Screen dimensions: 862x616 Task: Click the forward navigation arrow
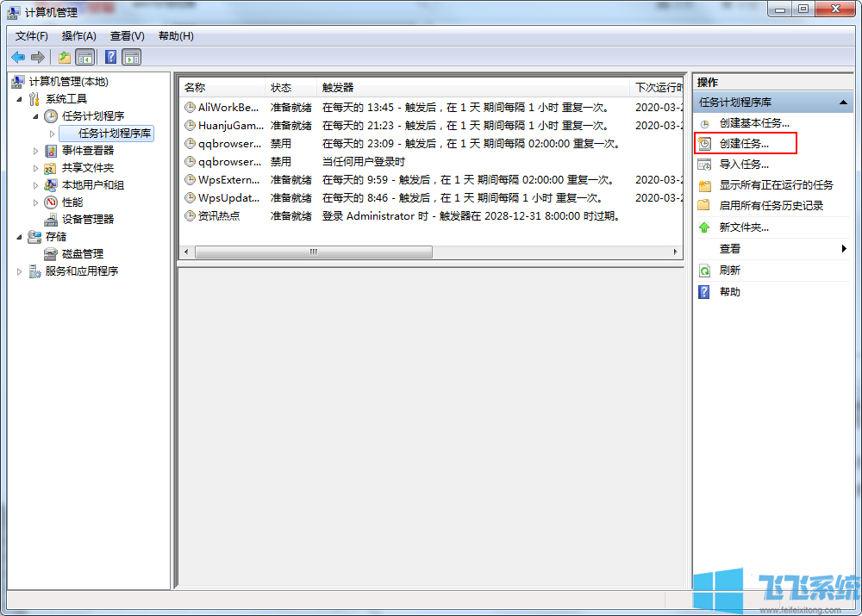[x=36, y=57]
